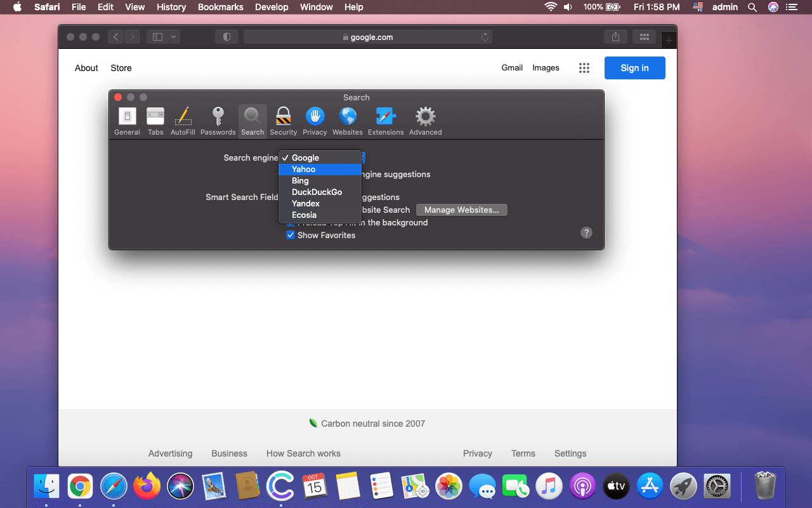Open Safari's address bar input field

[x=368, y=36]
